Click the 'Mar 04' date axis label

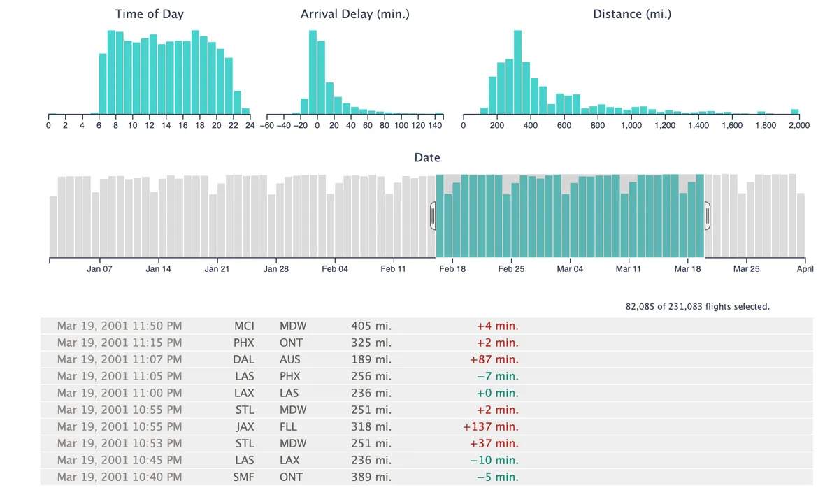(570, 269)
